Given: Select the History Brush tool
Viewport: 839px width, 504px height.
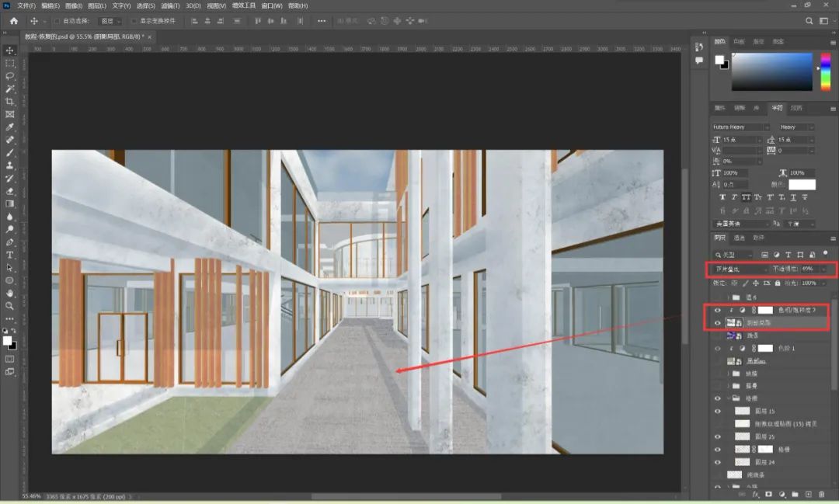Looking at the screenshot, I should click(9, 179).
